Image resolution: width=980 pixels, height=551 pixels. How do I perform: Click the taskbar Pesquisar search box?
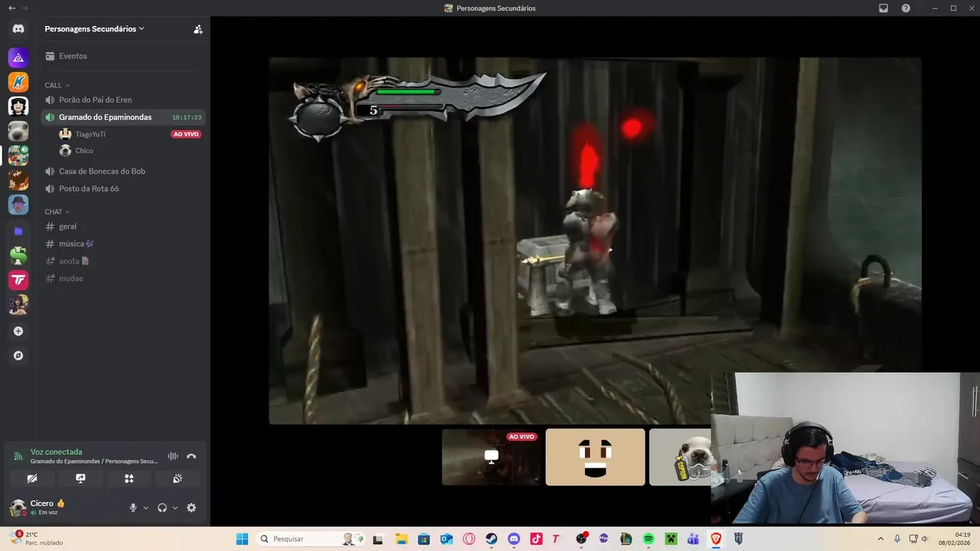[311, 539]
